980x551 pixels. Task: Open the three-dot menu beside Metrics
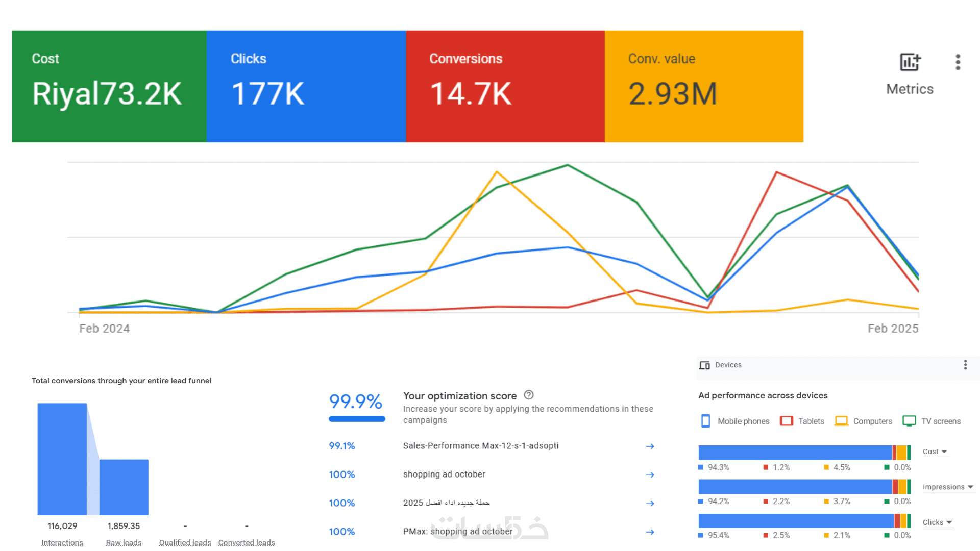click(958, 62)
